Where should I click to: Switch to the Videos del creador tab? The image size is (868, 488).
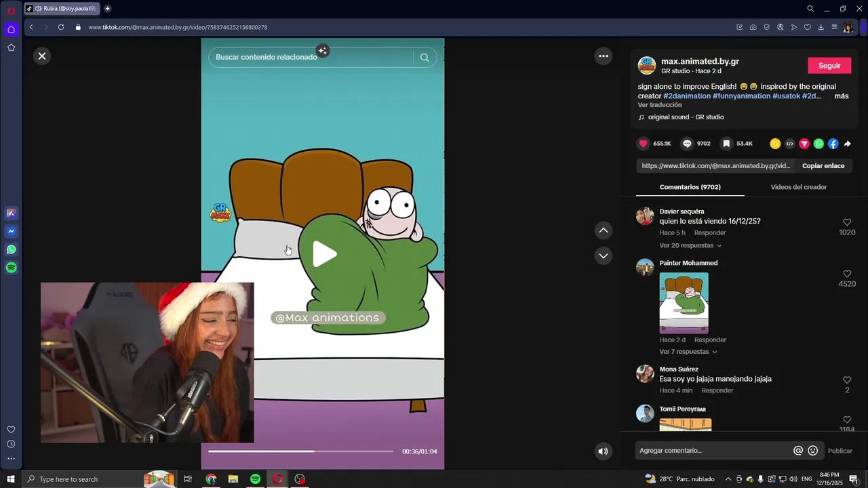(x=798, y=187)
